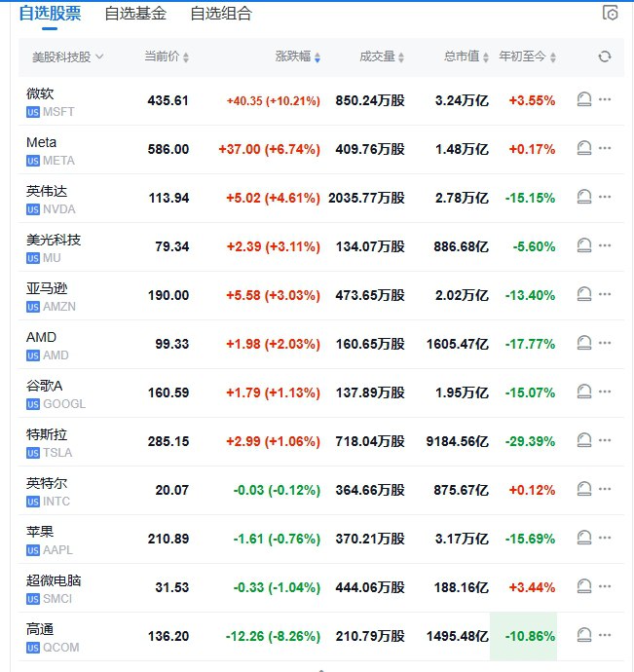Switch to 自选组合 tab
634x672 pixels.
(x=221, y=14)
